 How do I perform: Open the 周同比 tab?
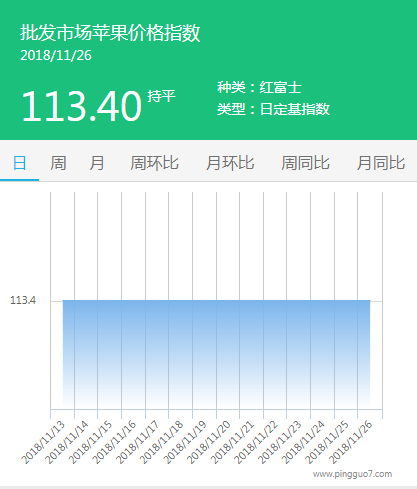point(305,163)
